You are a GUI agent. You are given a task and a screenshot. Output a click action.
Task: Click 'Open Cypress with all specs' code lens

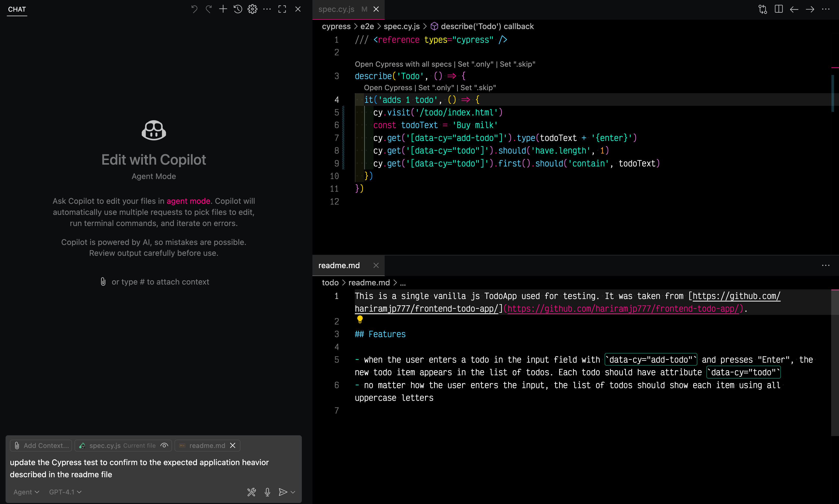point(403,64)
